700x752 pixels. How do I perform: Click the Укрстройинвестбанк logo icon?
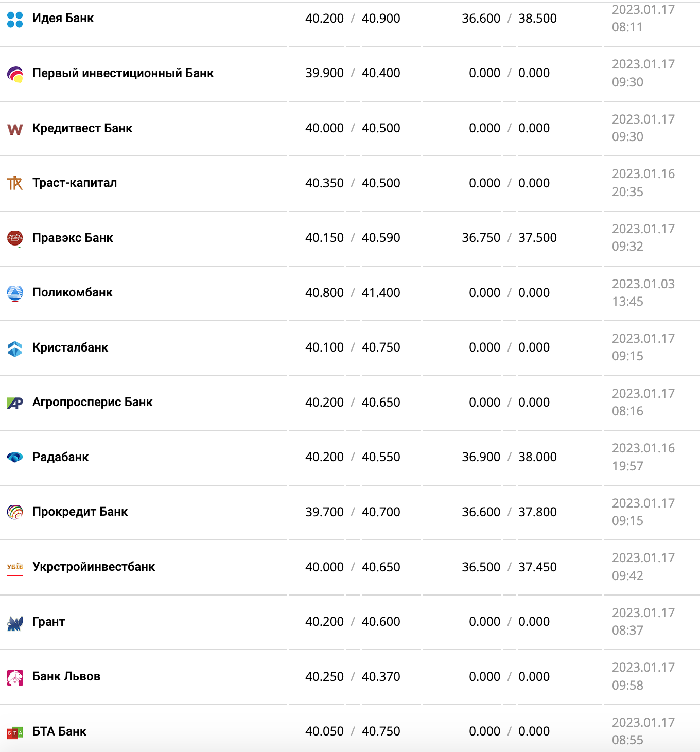coord(15,568)
